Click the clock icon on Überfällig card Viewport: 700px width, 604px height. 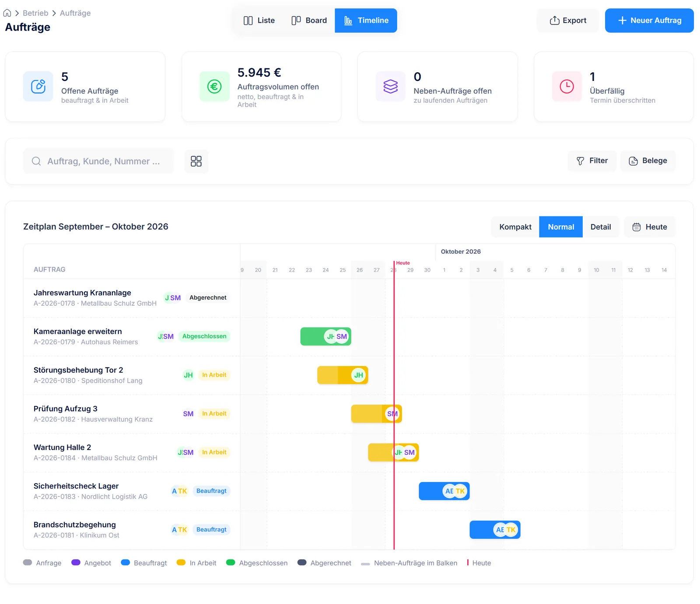point(567,86)
